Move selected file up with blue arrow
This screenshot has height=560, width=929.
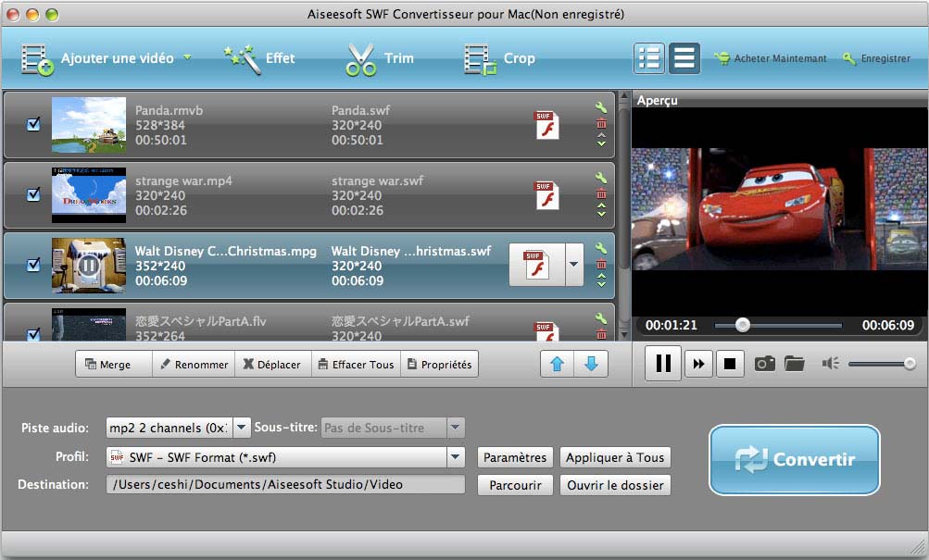(x=557, y=364)
